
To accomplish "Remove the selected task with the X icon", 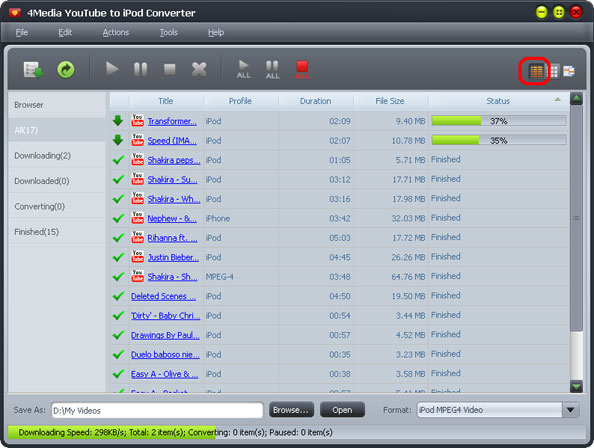I will [199, 70].
